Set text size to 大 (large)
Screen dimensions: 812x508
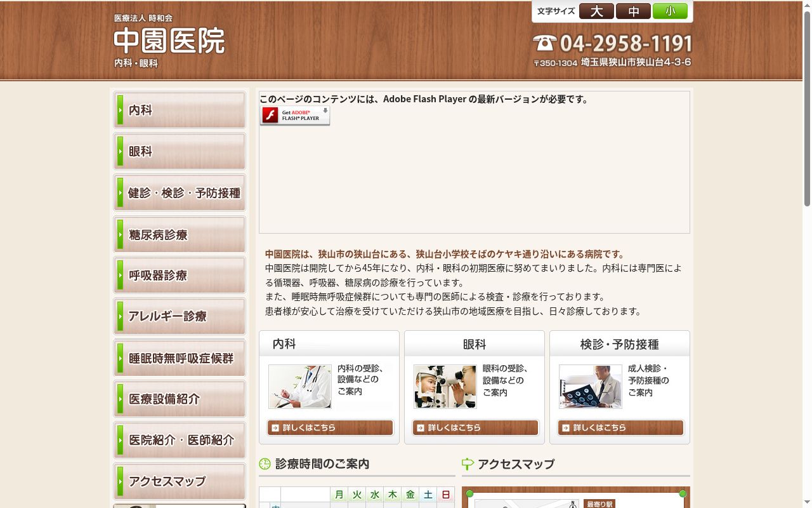596,11
